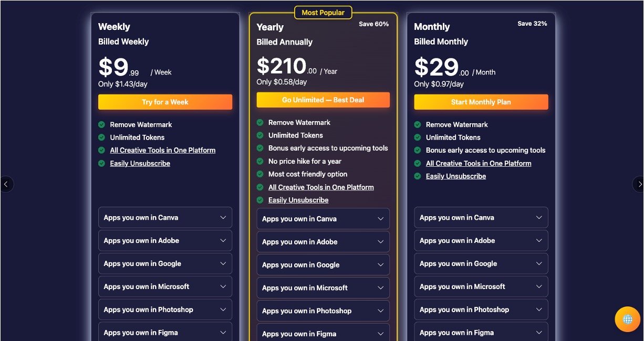Click the left carousel arrow icon
The height and width of the screenshot is (341, 644).
6,184
